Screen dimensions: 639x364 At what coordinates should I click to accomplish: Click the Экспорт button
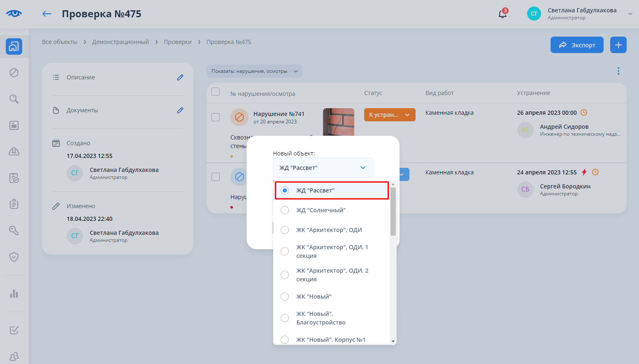576,45
